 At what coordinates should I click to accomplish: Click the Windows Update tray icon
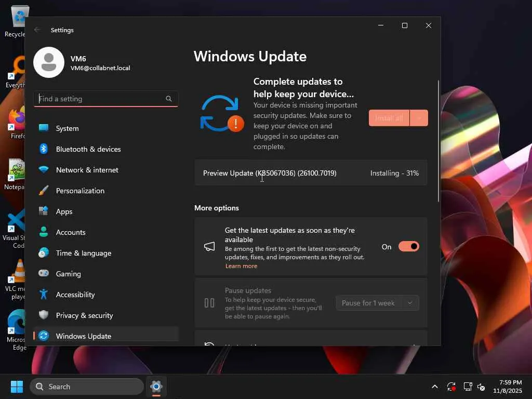[x=451, y=387]
